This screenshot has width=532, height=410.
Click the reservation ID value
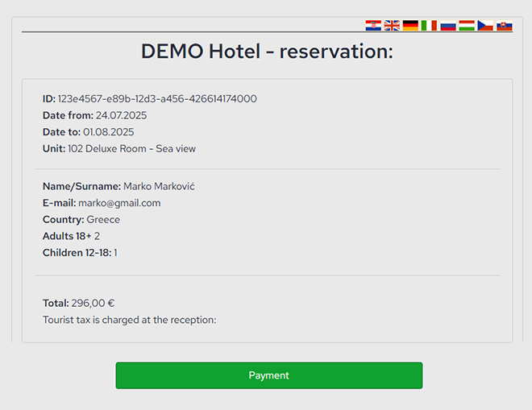coord(157,99)
